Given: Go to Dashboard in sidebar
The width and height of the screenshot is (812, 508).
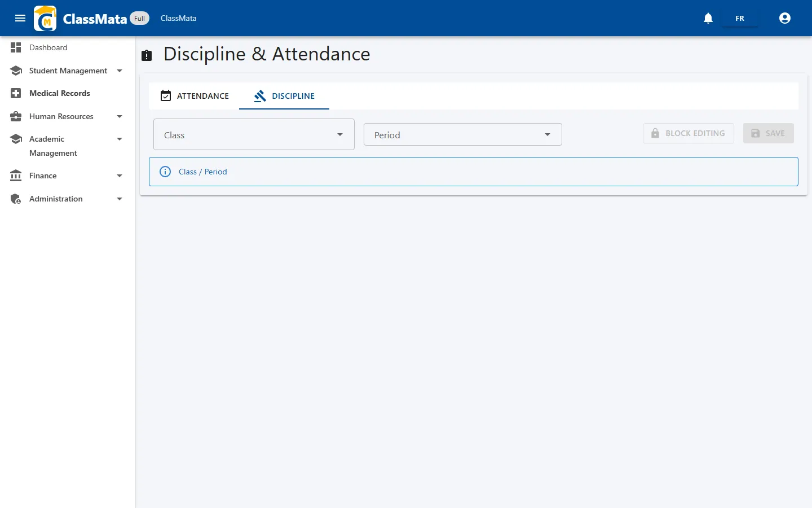Looking at the screenshot, I should pyautogui.click(x=68, y=47).
